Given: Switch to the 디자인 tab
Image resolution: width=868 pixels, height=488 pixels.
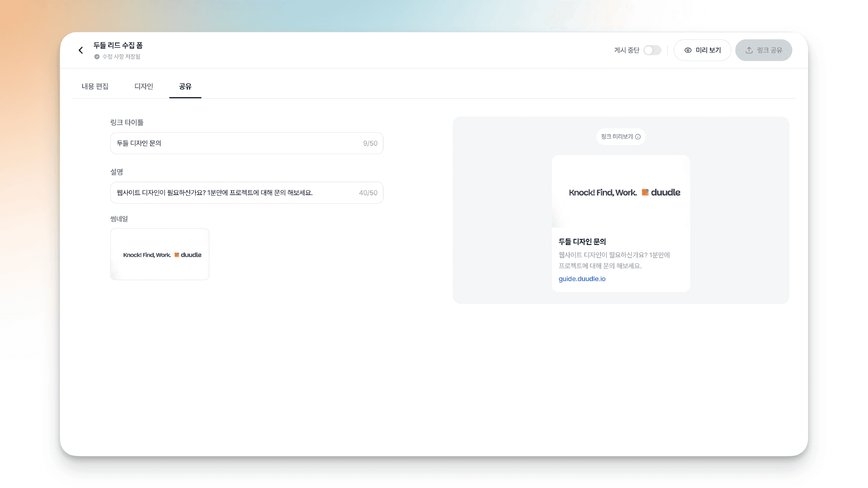Looking at the screenshot, I should tap(144, 87).
